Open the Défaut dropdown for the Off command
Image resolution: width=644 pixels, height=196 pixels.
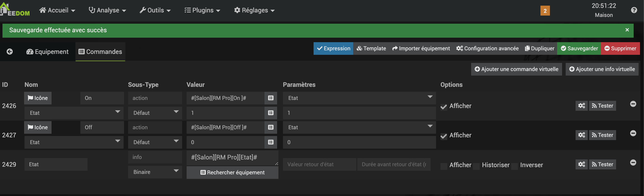(x=155, y=142)
